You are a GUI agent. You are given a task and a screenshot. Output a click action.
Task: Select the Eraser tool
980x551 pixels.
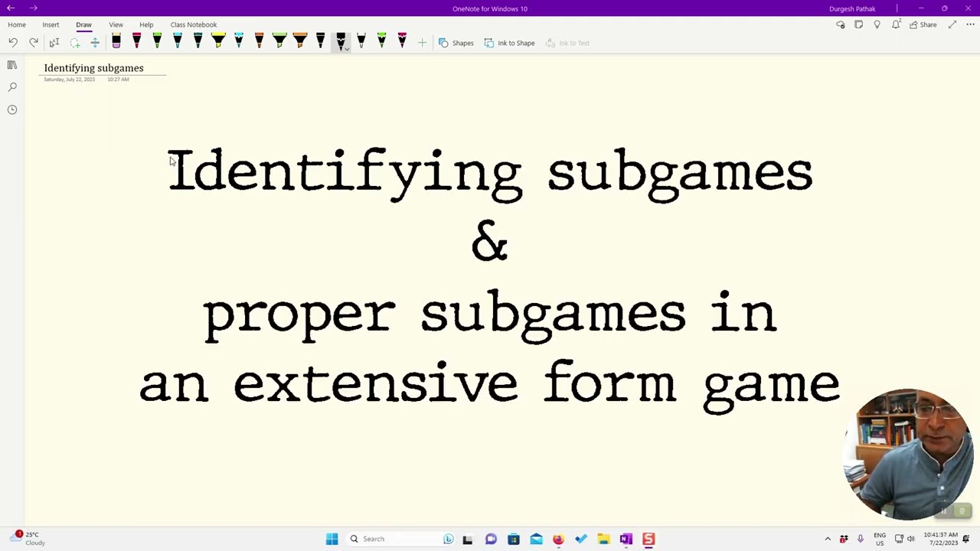tap(116, 41)
